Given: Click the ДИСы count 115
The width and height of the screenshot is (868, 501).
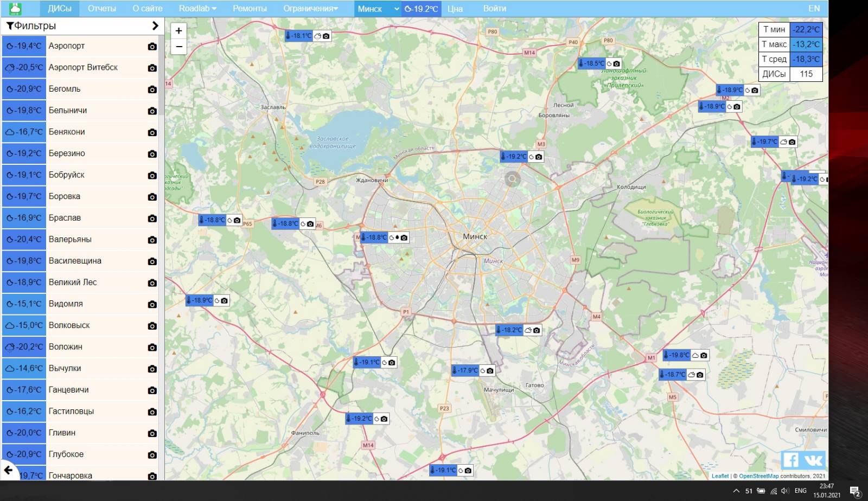Looking at the screenshot, I should pos(806,74).
